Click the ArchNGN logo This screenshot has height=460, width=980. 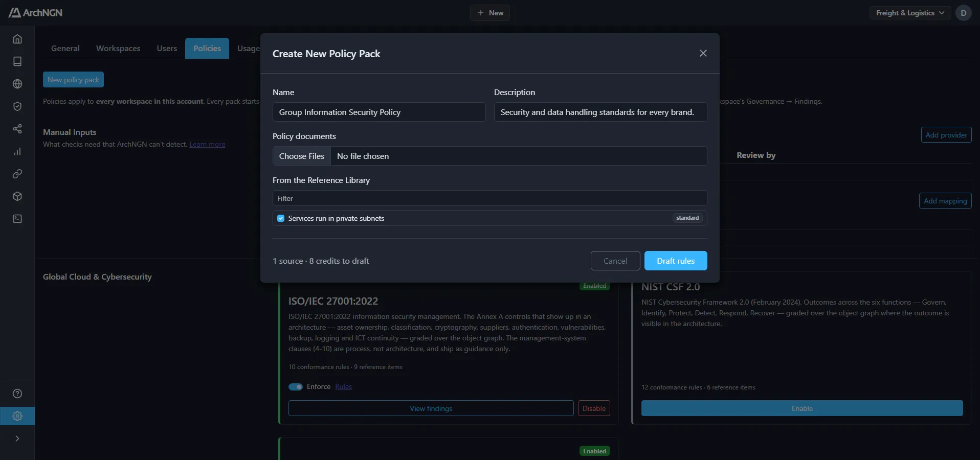click(x=35, y=13)
